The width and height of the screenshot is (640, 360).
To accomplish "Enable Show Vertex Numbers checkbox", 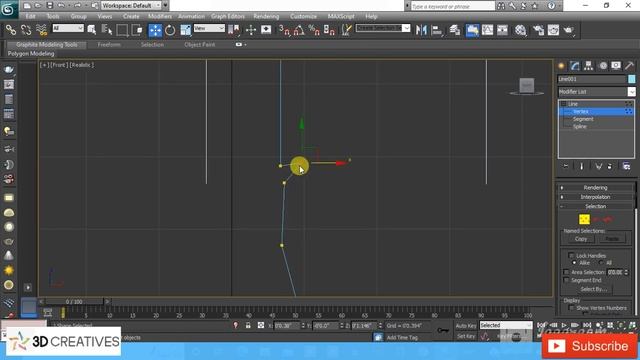I will [x=571, y=308].
